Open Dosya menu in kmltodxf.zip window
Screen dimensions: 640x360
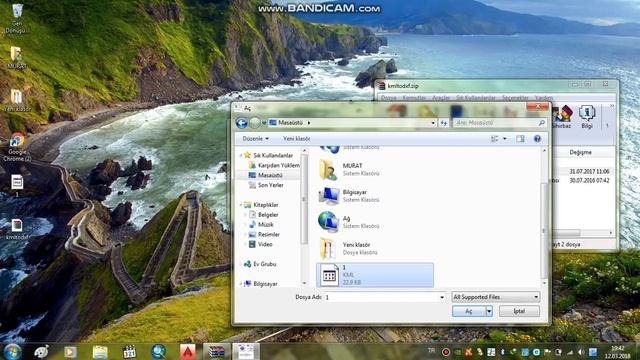click(389, 98)
